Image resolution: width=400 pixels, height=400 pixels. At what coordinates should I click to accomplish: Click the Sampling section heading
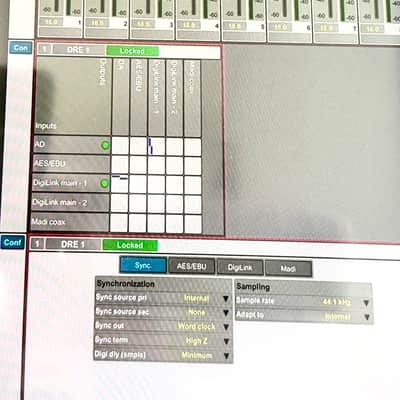click(x=253, y=287)
